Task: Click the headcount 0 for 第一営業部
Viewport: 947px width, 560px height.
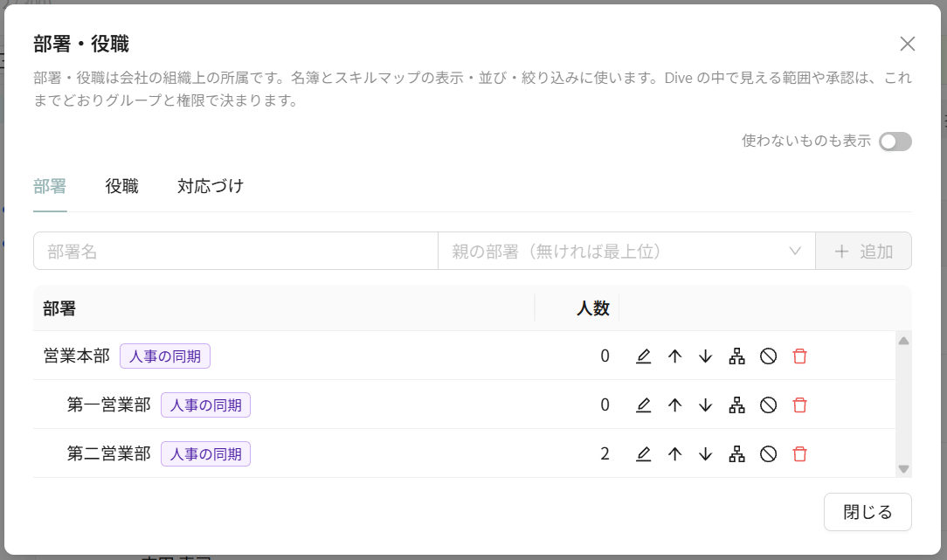Action: [605, 405]
